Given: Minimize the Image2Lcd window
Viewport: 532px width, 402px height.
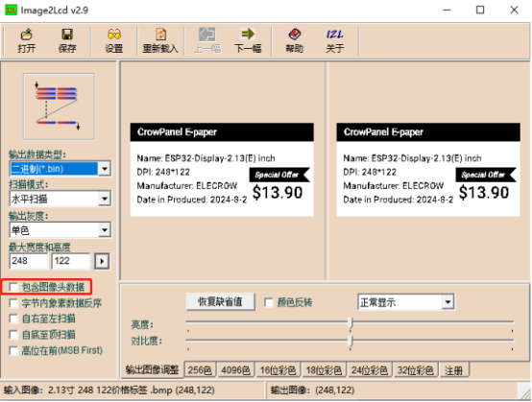Looking at the screenshot, I should click(447, 11).
